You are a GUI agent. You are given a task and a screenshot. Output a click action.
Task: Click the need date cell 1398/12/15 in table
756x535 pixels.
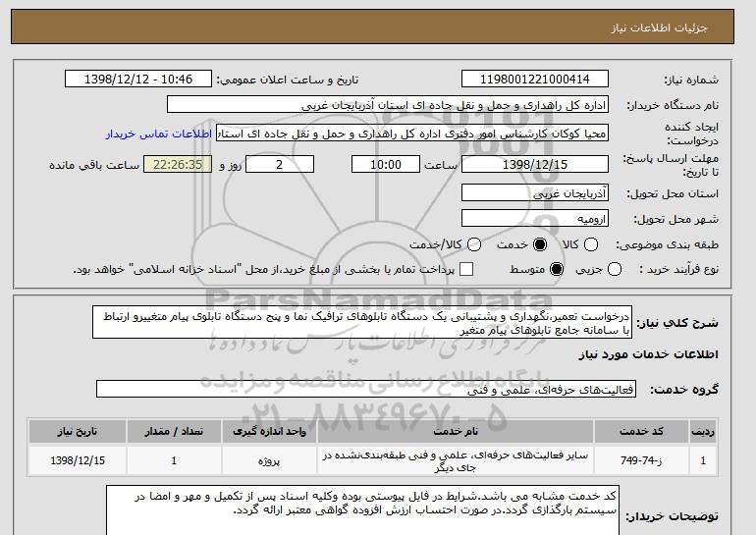(78, 460)
